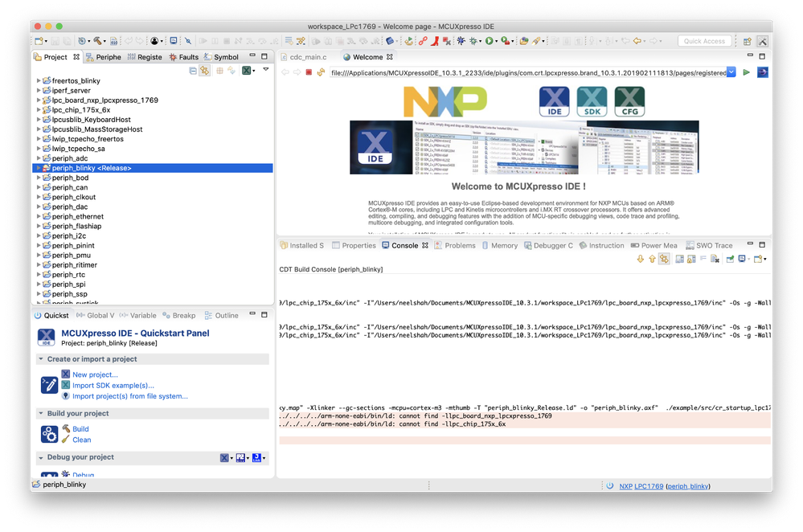Click Collapse All icon in Project Explorer

coord(193,71)
